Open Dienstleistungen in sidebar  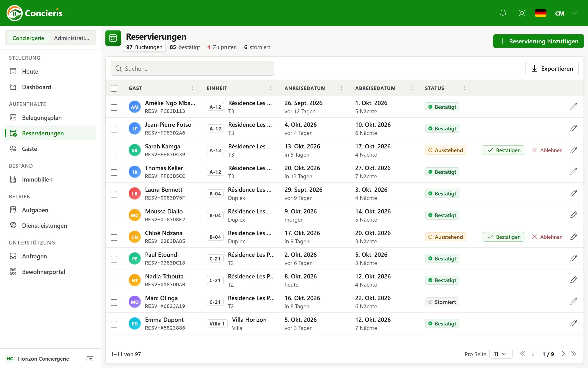[51, 226]
